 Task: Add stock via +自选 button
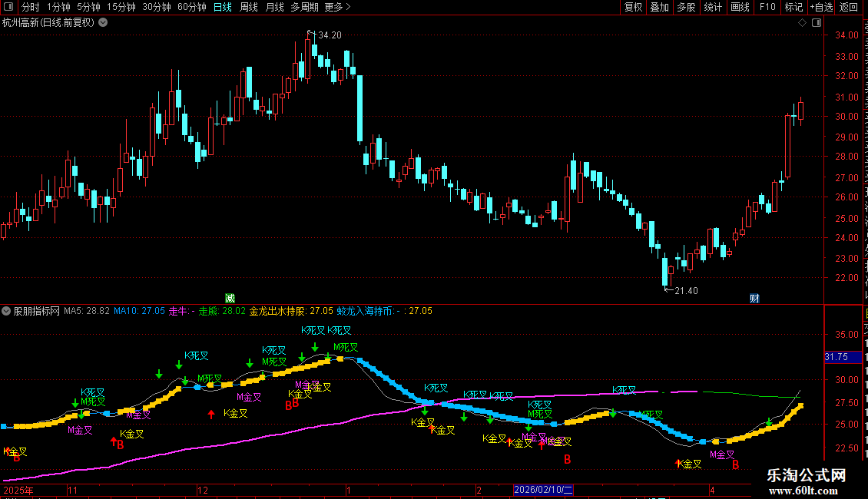coord(821,7)
